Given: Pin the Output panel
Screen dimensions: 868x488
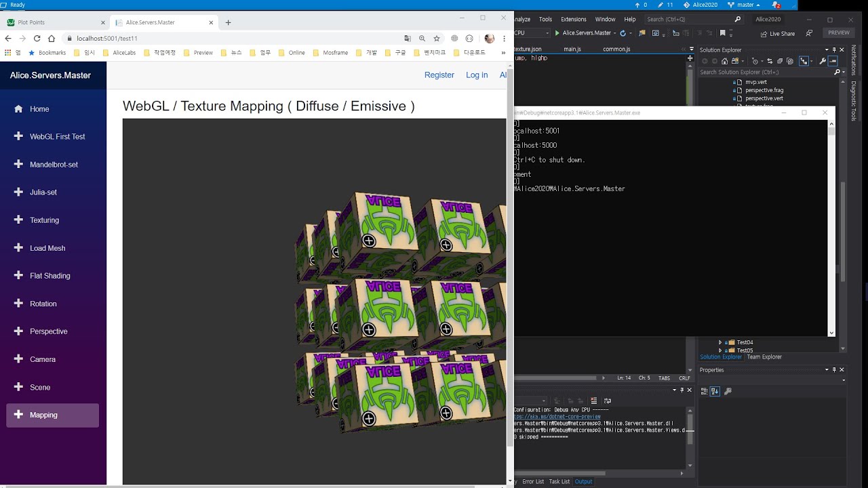Looking at the screenshot, I should click(682, 390).
